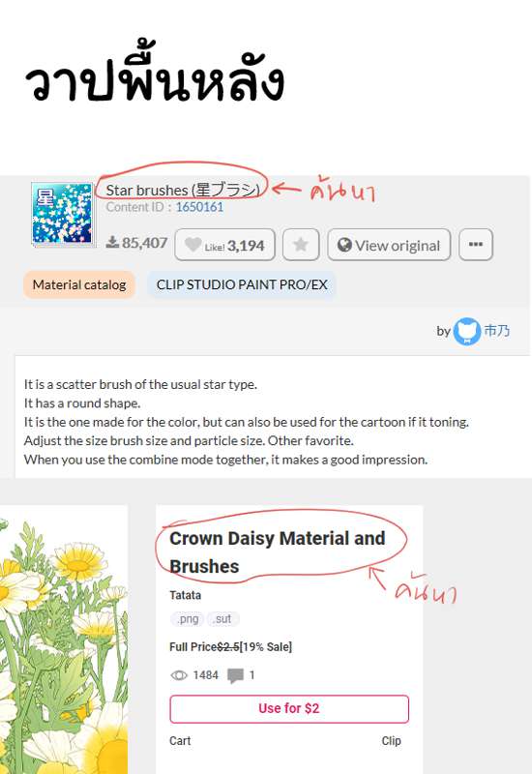Click the Use for $2 button
Image resolution: width=532 pixels, height=774 pixels.
[x=289, y=709]
